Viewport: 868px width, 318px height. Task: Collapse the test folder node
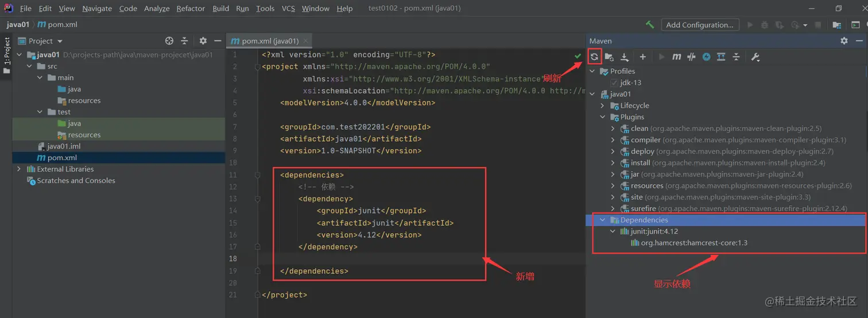(x=40, y=112)
